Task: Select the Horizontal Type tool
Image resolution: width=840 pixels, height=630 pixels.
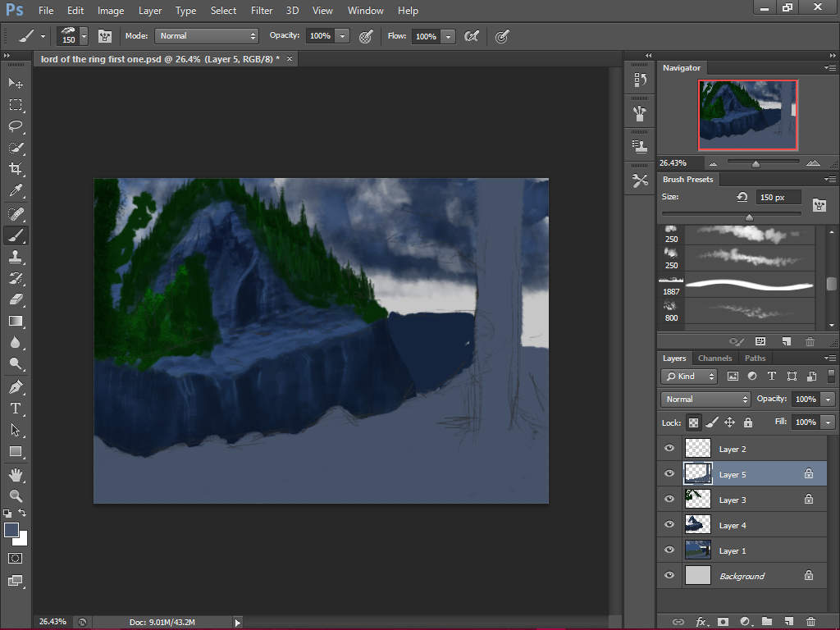Action: click(16, 409)
